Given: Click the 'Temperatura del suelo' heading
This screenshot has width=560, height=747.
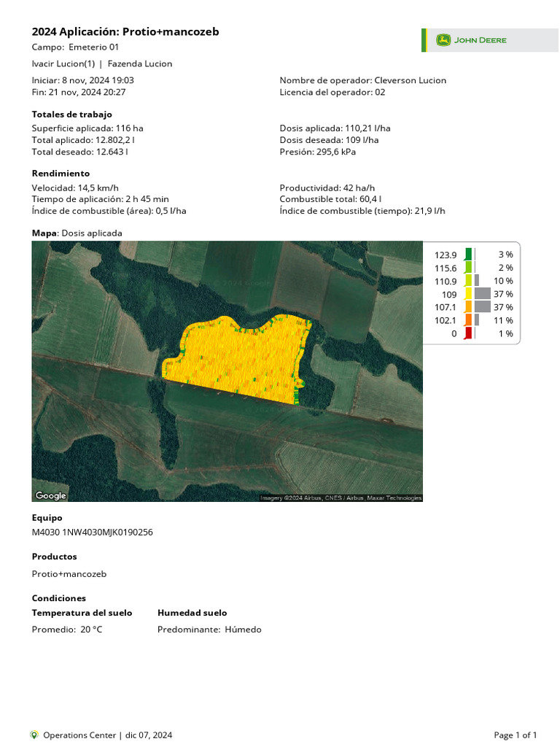Looking at the screenshot, I should [x=82, y=613].
